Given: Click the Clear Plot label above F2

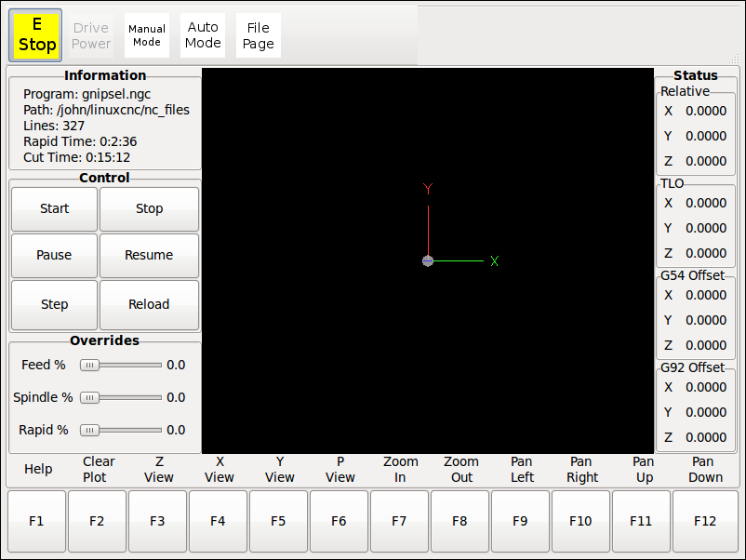Looking at the screenshot, I should point(99,470).
